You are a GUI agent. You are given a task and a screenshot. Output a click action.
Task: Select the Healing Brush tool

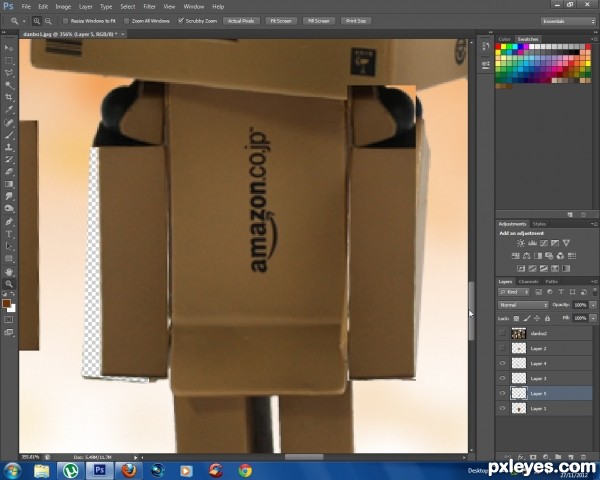9,122
